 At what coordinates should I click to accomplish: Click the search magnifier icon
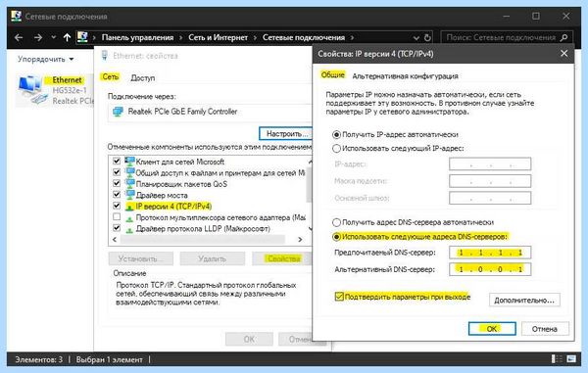(x=564, y=37)
